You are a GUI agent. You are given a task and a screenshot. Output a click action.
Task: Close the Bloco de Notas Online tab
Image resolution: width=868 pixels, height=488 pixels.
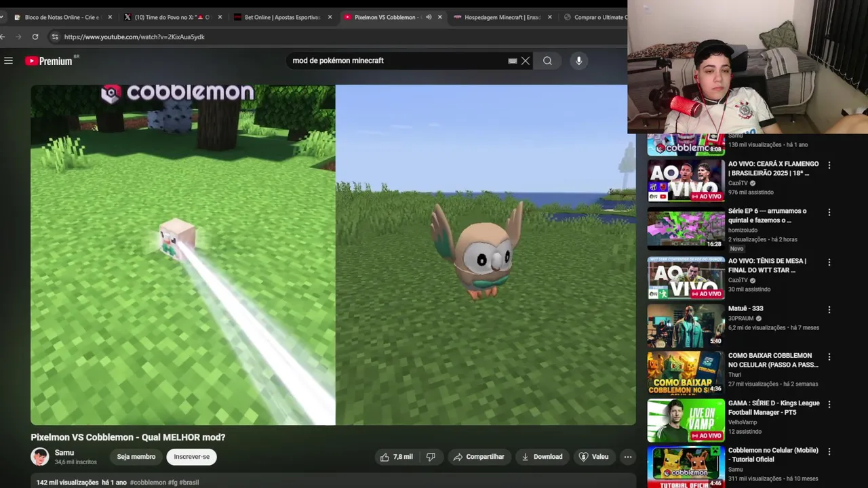pyautogui.click(x=110, y=17)
